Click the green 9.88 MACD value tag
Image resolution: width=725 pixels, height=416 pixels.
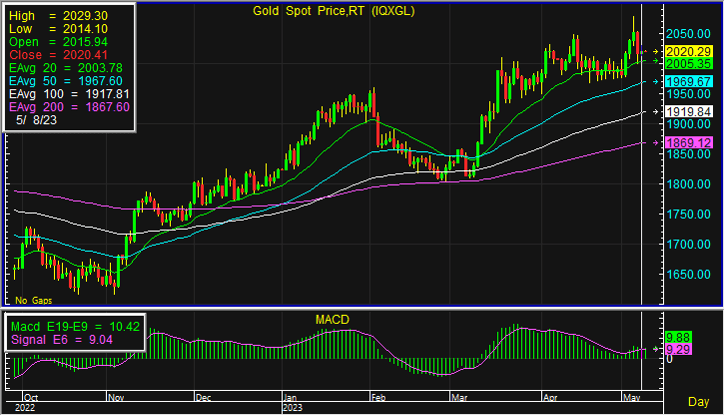click(x=679, y=338)
